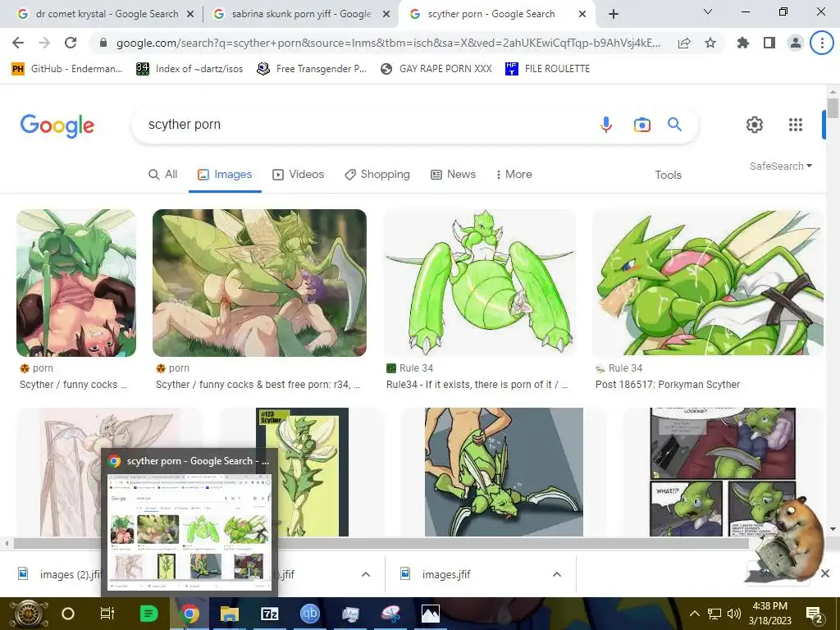Close the downloads bar
The width and height of the screenshot is (840, 630).
pos(825,573)
